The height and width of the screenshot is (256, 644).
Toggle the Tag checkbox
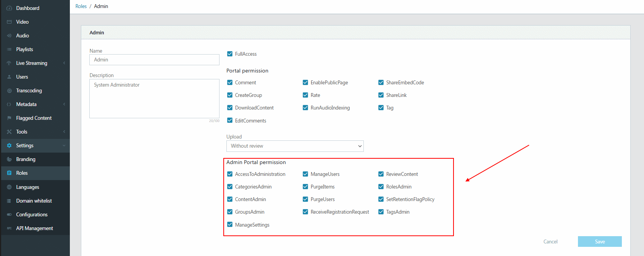pyautogui.click(x=381, y=108)
